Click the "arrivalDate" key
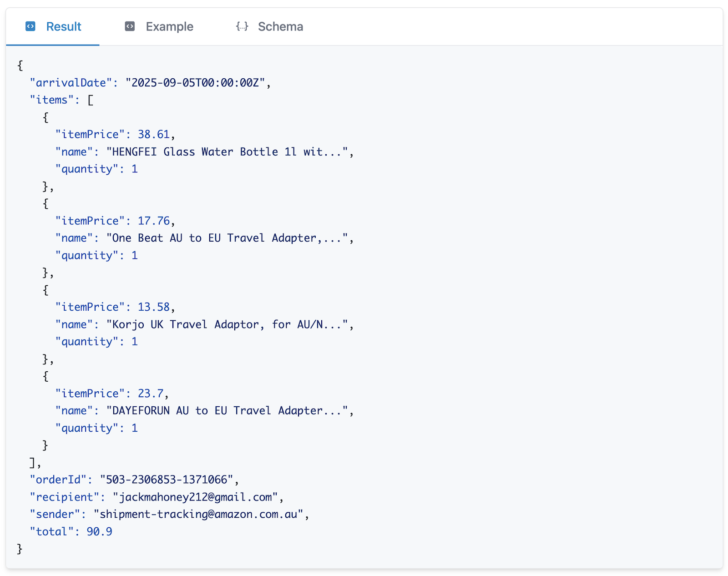The height and width of the screenshot is (576, 728). click(71, 83)
